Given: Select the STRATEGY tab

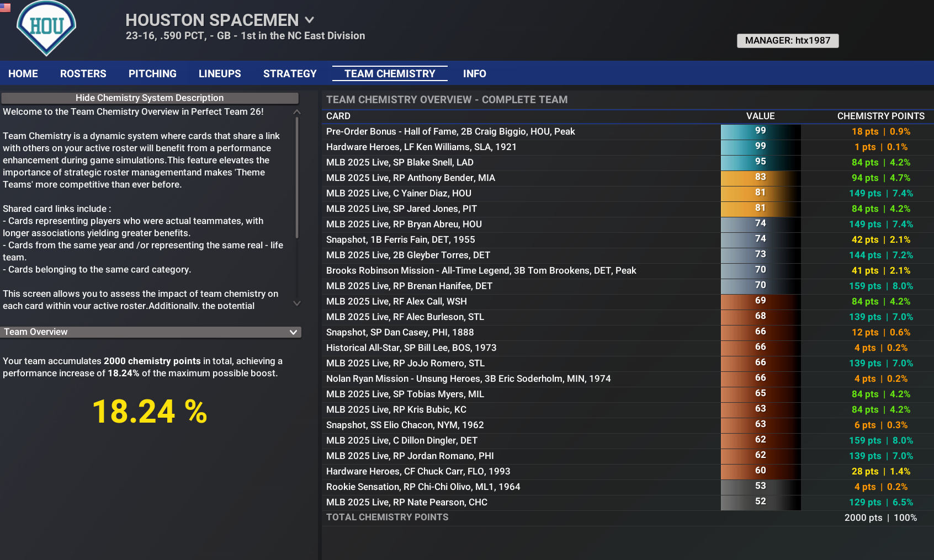Looking at the screenshot, I should [290, 74].
